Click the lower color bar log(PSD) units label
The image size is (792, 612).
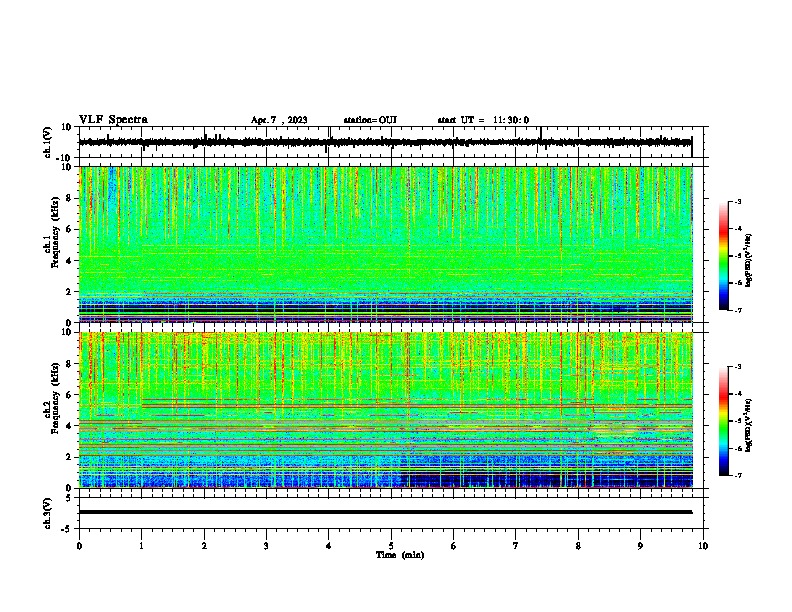(749, 425)
